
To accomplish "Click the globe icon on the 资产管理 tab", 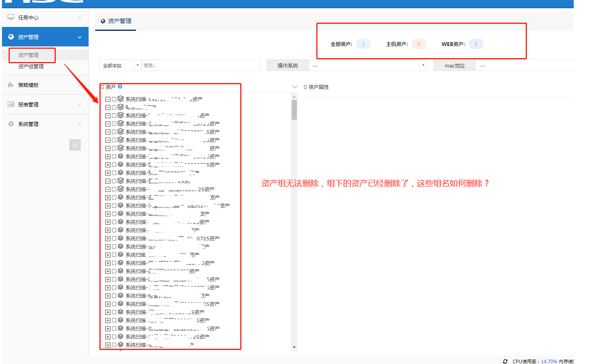I will (103, 21).
